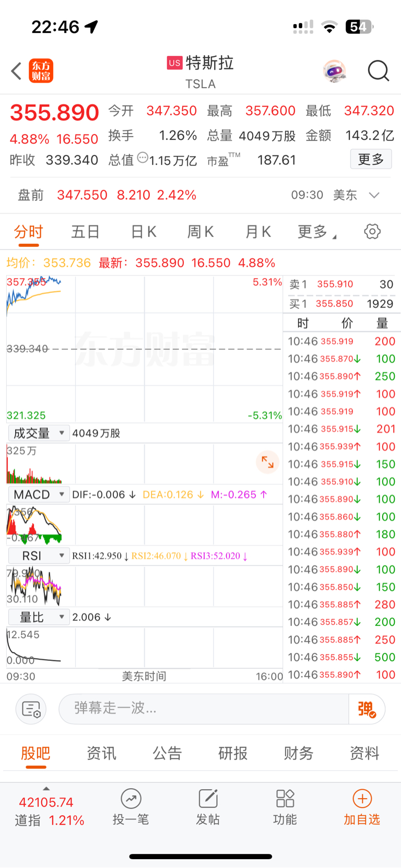This screenshot has width=401, height=868.
Task: Tap the 盘前 347.550 price text
Action: (82, 195)
